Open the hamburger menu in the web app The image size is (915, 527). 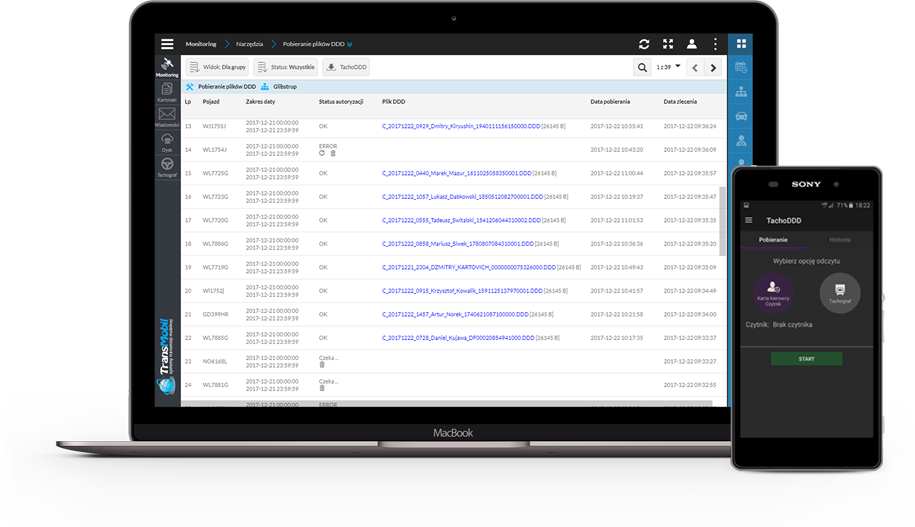pos(167,44)
